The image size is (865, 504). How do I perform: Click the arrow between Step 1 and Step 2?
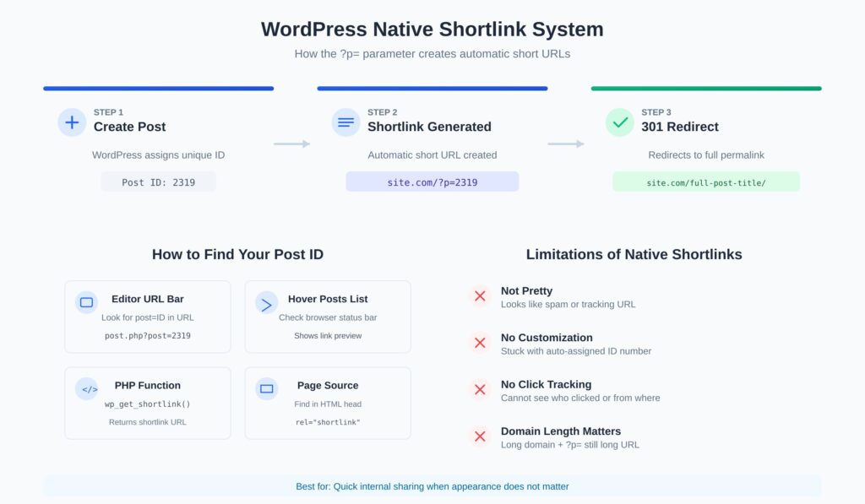(x=292, y=144)
